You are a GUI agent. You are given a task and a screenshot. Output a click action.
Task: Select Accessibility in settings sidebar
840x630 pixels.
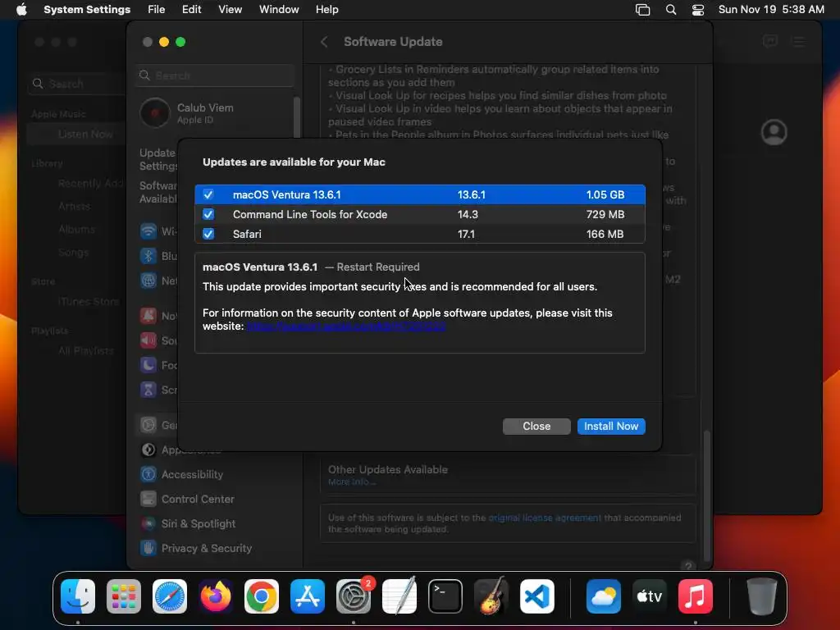(x=192, y=475)
